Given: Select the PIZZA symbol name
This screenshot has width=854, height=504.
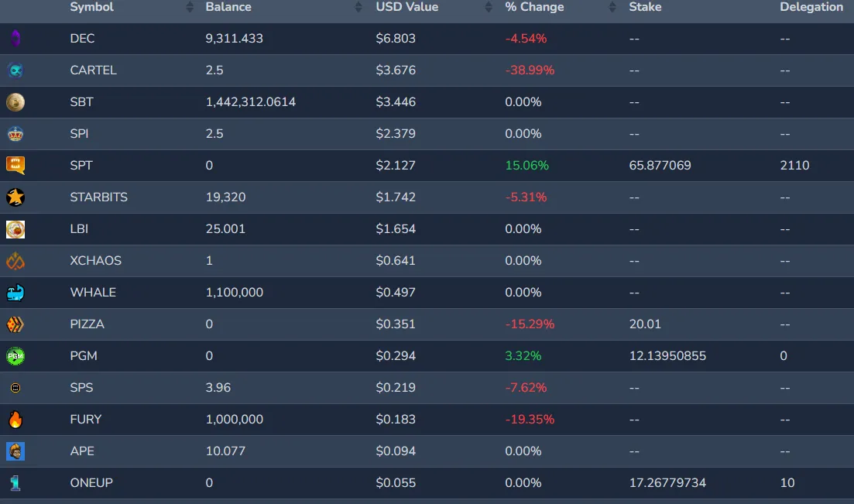Looking at the screenshot, I should (x=87, y=324).
